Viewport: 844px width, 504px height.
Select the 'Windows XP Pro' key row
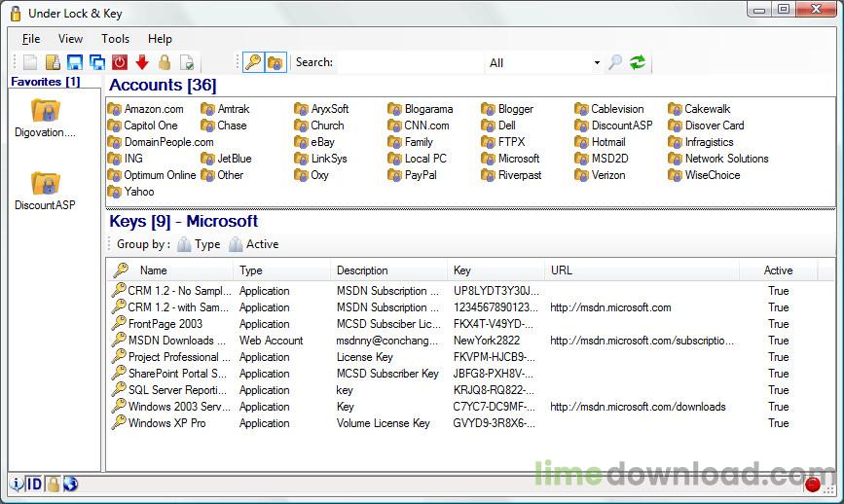click(x=463, y=423)
